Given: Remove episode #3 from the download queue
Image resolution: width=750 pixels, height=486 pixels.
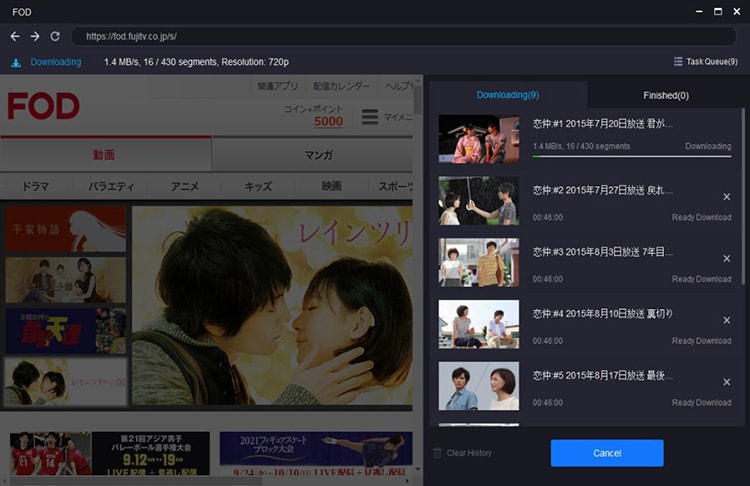Looking at the screenshot, I should (x=727, y=258).
